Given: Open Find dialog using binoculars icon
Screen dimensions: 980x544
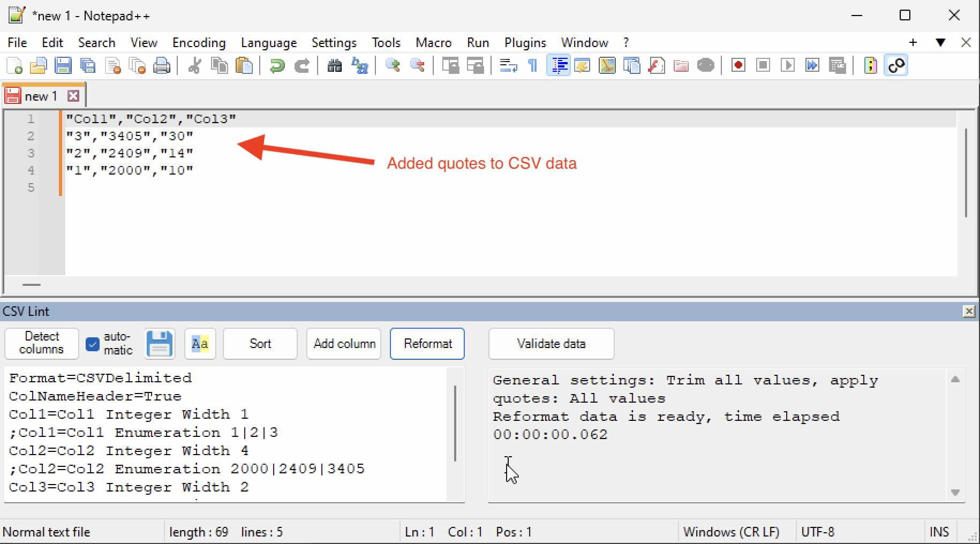Looking at the screenshot, I should coord(334,65).
